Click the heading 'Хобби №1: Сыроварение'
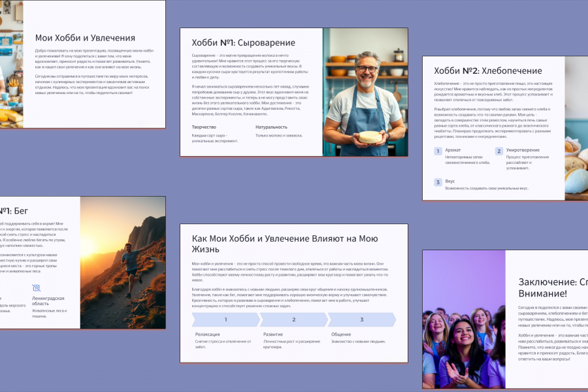The image size is (588, 392). pyautogui.click(x=244, y=42)
